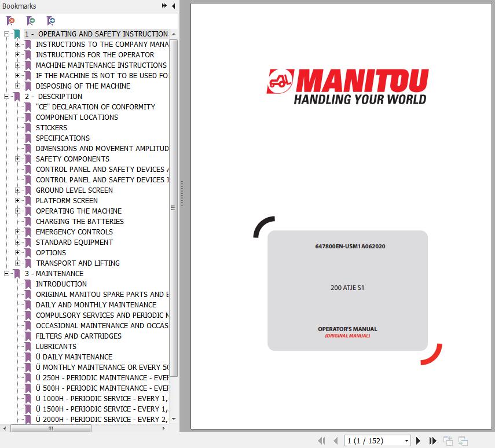Open 'COMPONENT LOCATIONS' bookmark
Image resolution: width=495 pixels, height=448 pixels.
[77, 117]
